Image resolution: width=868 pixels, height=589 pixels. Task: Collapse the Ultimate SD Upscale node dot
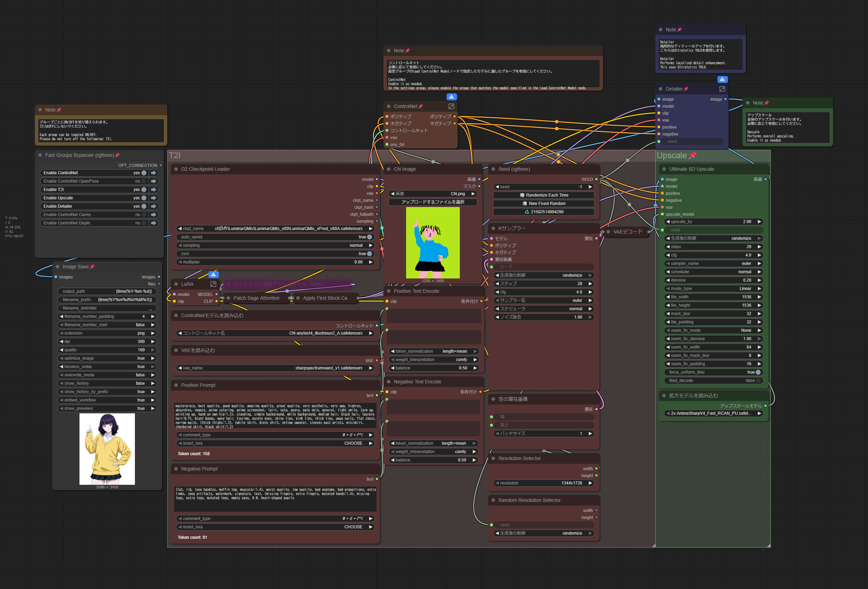tap(664, 169)
